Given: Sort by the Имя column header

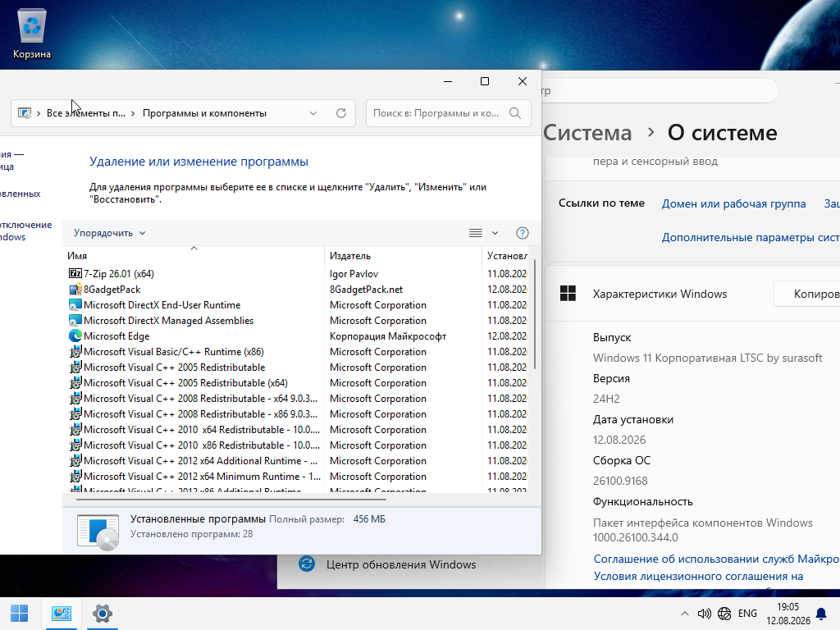Looking at the screenshot, I should pos(194,256).
